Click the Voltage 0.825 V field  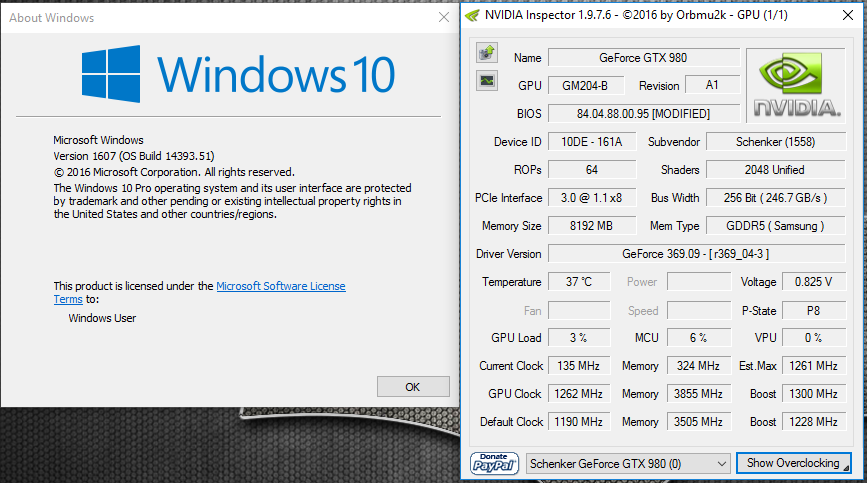coord(813,282)
